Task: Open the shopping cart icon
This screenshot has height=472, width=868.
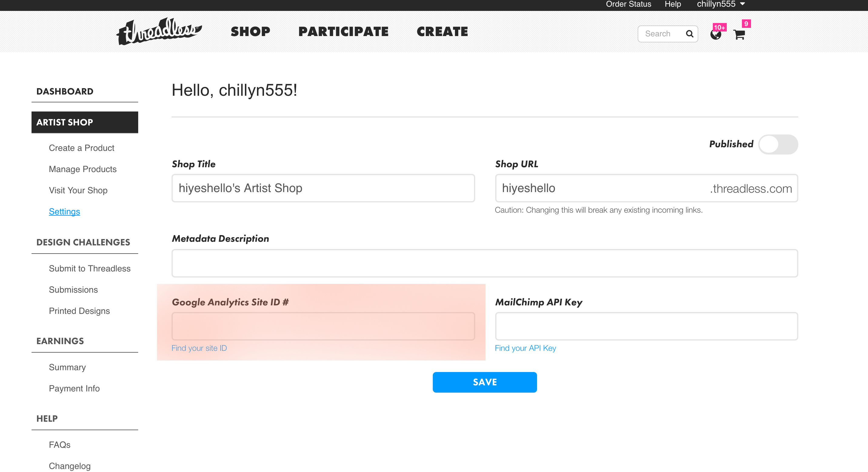Action: coord(739,35)
